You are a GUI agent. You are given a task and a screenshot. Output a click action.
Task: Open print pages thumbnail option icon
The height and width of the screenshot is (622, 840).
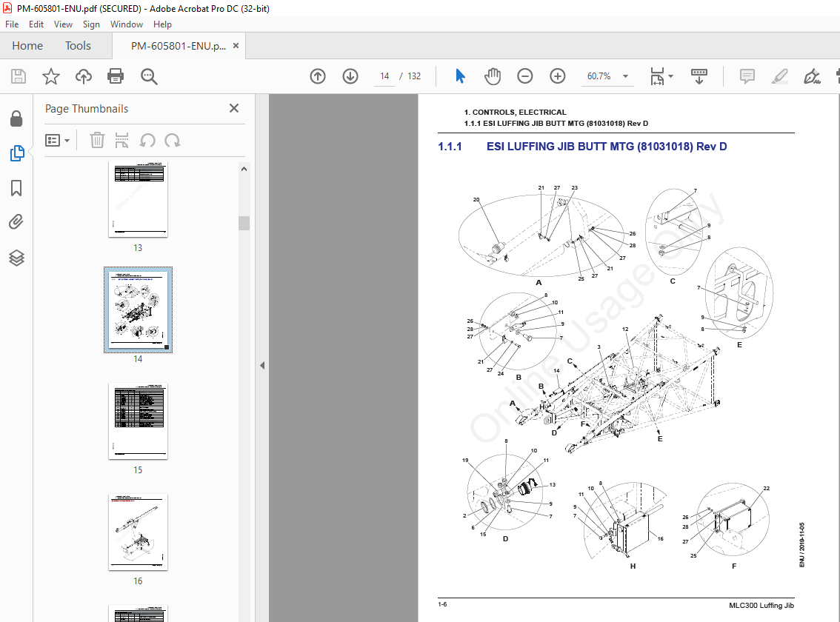pyautogui.click(x=122, y=141)
